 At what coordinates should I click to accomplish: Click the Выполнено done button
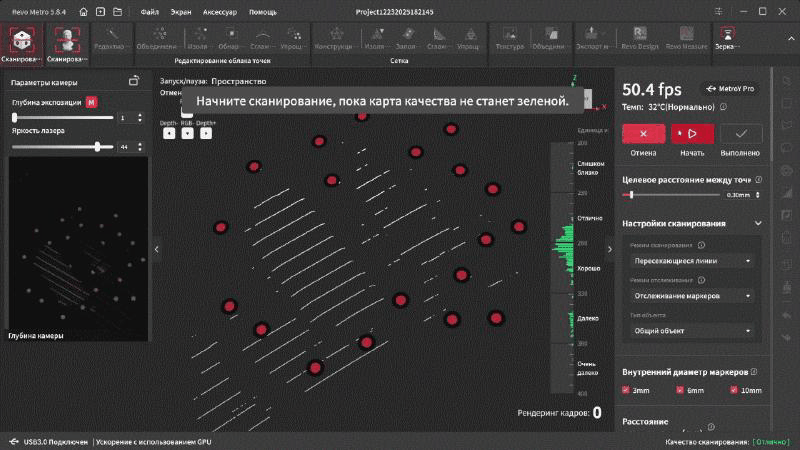pyautogui.click(x=741, y=134)
